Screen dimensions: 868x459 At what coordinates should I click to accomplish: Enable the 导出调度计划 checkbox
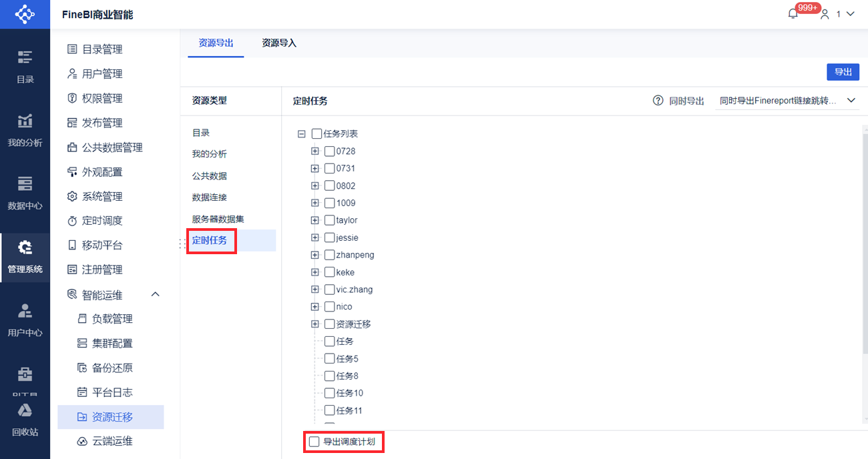click(314, 442)
